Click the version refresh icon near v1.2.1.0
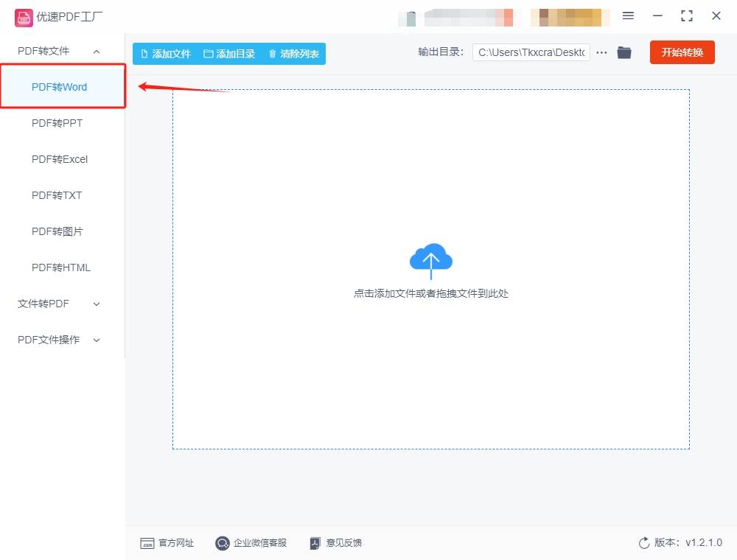This screenshot has height=560, width=737. pyautogui.click(x=642, y=542)
